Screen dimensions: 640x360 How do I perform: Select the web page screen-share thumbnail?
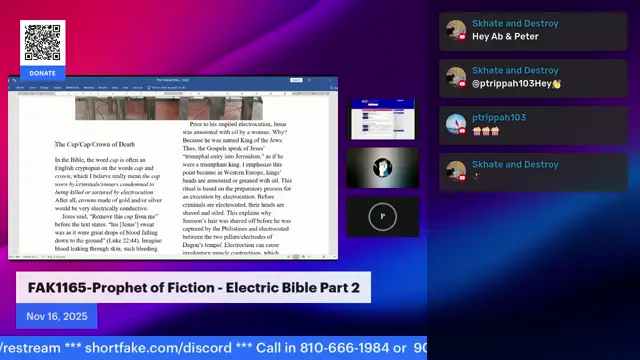pyautogui.click(x=382, y=119)
